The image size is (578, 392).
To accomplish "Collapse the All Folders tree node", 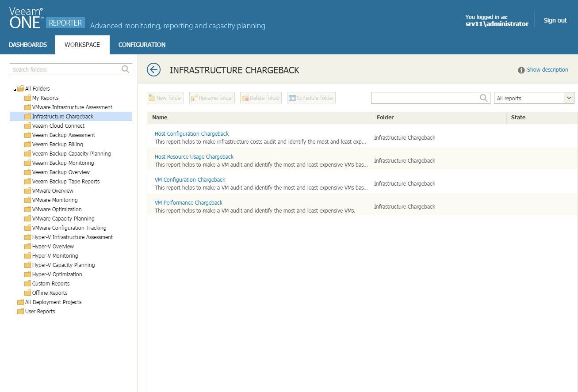I will 15,90.
